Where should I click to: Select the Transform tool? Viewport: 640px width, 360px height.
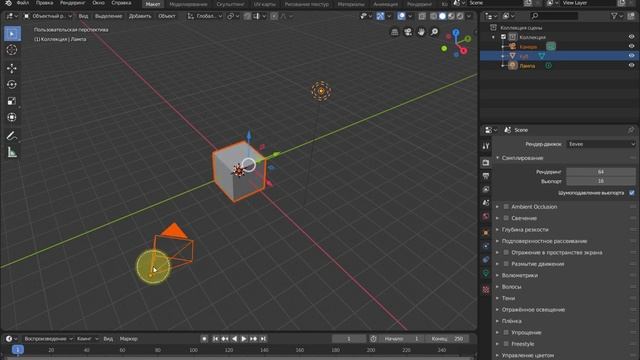[x=12, y=117]
